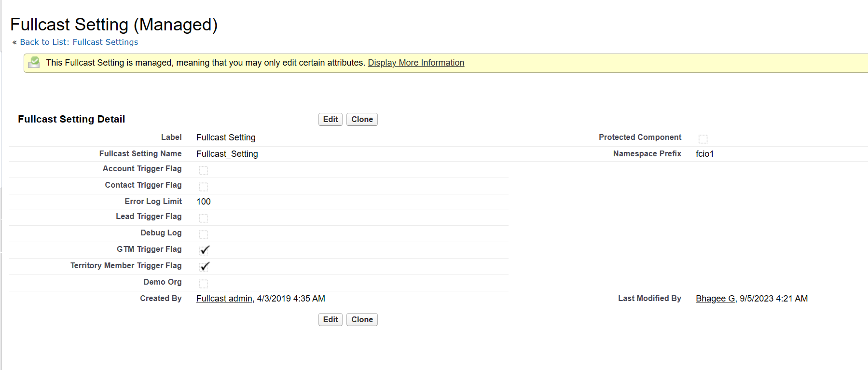Click the Protected Component field label
Image resolution: width=868 pixels, height=370 pixels.
click(640, 137)
